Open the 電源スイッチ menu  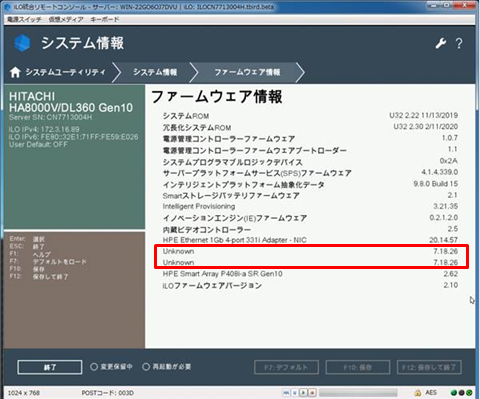click(24, 19)
